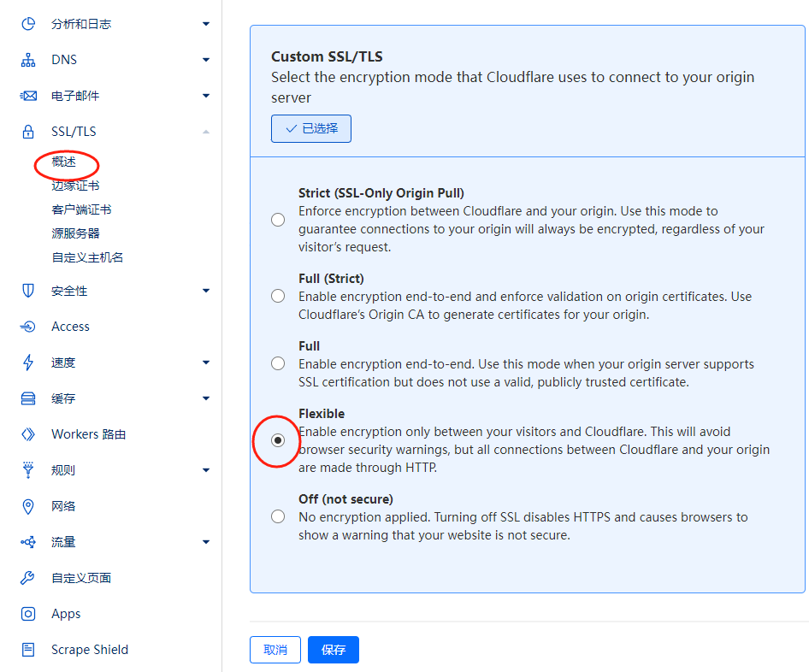
Task: Open the 源服务器 submenu item
Action: (75, 233)
